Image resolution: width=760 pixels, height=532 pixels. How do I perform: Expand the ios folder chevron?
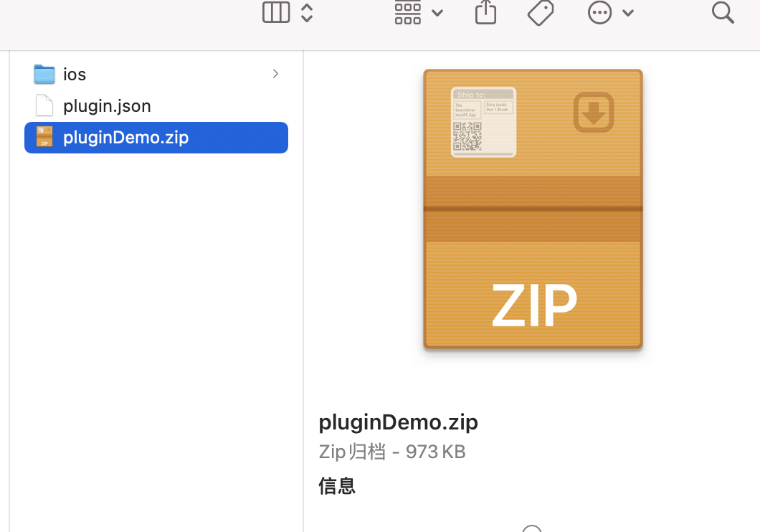[275, 74]
